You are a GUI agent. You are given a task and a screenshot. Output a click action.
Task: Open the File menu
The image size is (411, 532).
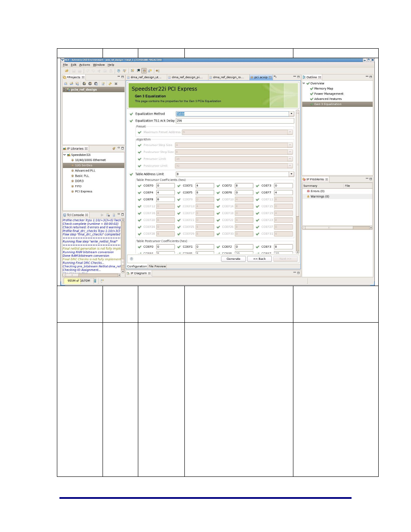click(x=65, y=65)
